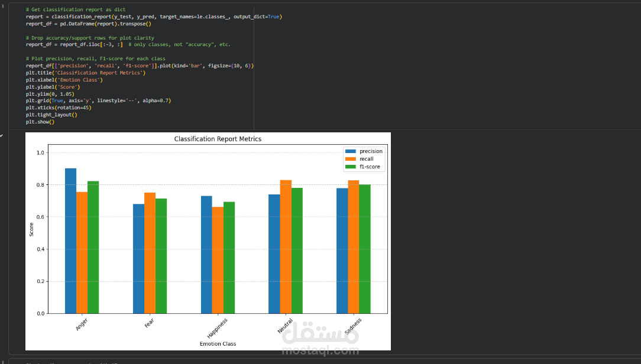Click the 0.8 y-axis tick label
641x364 pixels.
click(x=40, y=184)
